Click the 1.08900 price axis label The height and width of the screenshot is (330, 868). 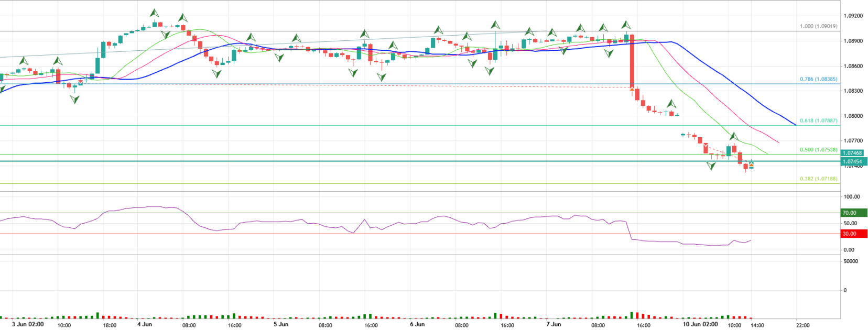click(x=852, y=41)
